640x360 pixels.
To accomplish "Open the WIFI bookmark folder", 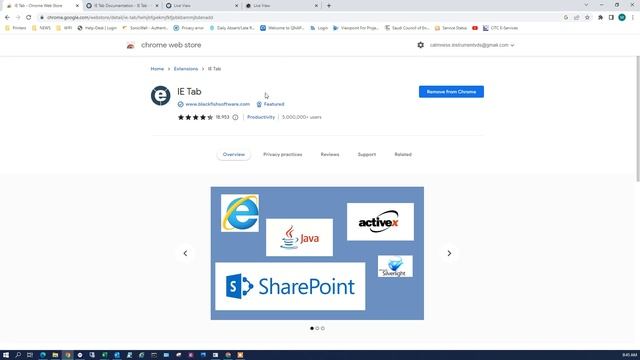I will (64, 28).
